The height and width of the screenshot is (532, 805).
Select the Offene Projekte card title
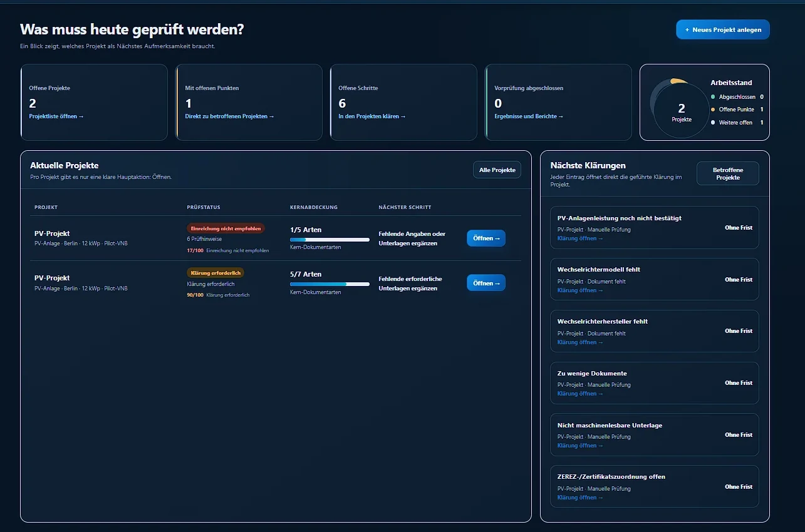coord(49,88)
